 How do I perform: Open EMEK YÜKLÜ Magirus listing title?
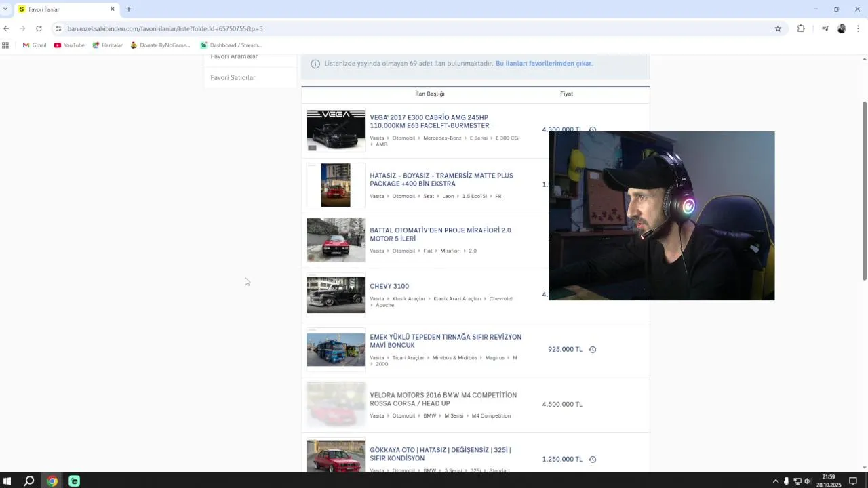pos(446,341)
